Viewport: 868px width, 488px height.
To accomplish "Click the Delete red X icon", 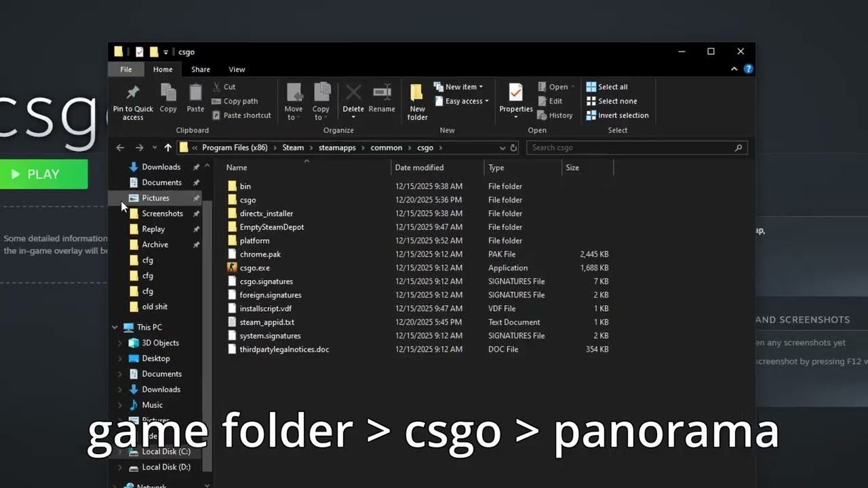I will [353, 92].
